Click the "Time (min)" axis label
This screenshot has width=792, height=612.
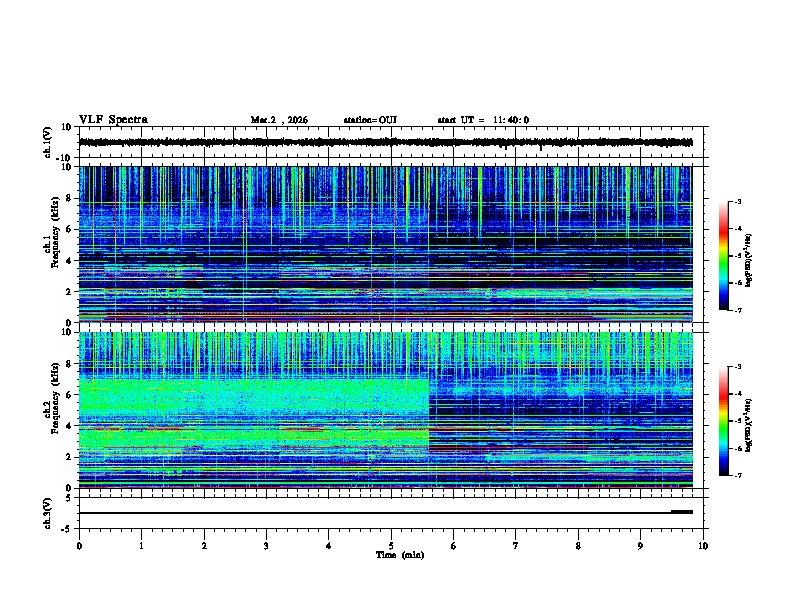[400, 555]
